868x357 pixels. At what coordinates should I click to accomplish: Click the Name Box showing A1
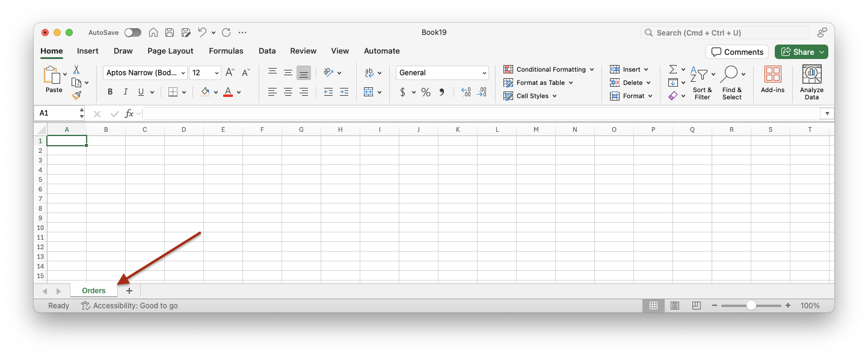[58, 113]
